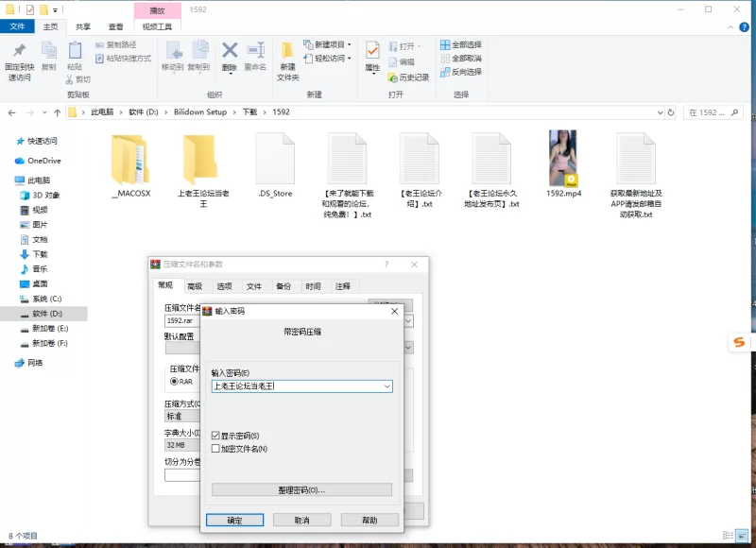Open the Video Tools ribbon tab
The height and width of the screenshot is (548, 756).
click(157, 26)
